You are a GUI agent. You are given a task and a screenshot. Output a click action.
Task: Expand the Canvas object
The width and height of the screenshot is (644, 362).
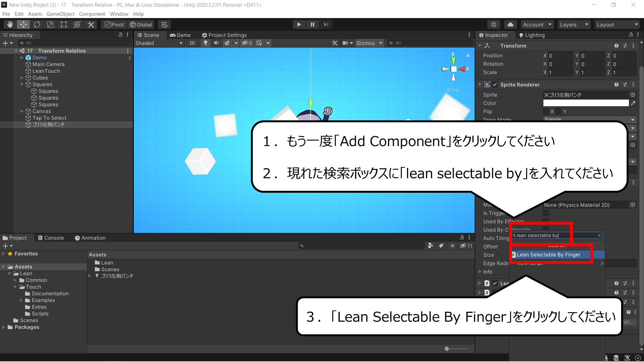click(x=22, y=111)
